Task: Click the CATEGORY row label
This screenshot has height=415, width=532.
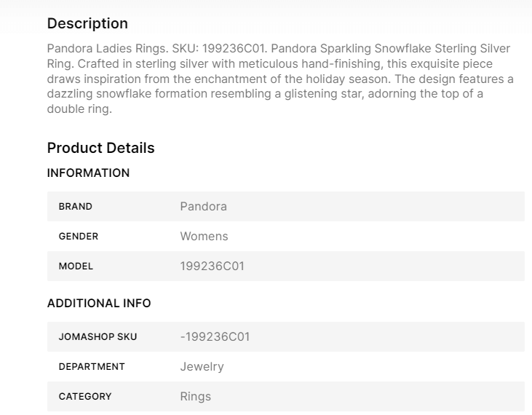Action: (x=85, y=397)
